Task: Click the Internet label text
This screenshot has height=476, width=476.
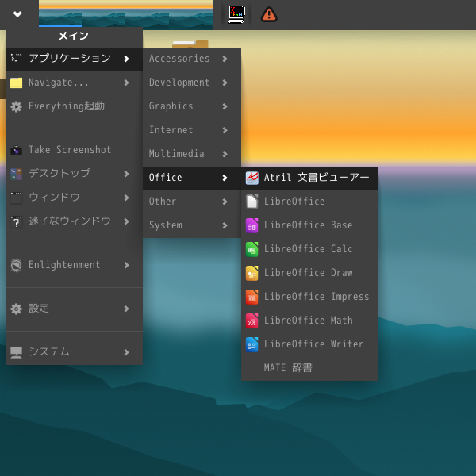Action: [x=171, y=130]
